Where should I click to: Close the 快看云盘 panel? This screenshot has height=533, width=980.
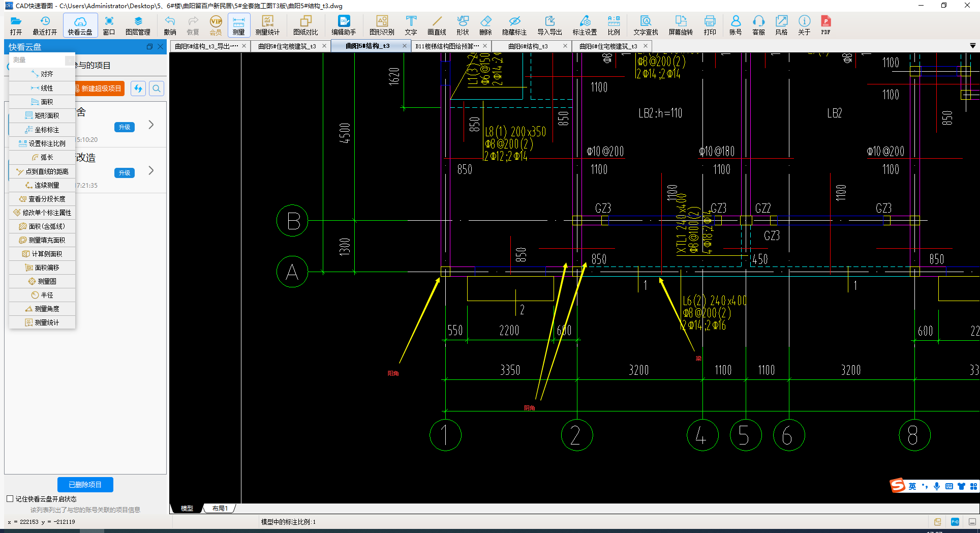(x=161, y=46)
